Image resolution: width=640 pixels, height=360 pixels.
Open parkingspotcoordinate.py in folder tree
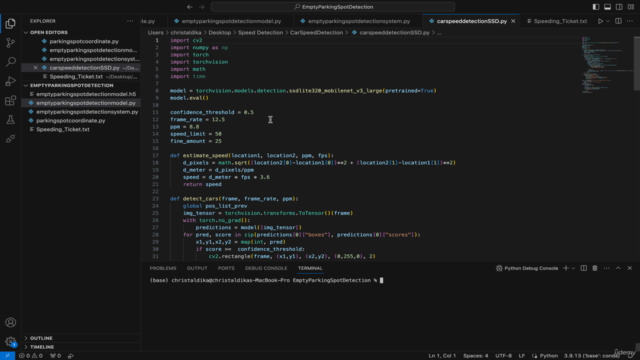pyautogui.click(x=71, y=121)
